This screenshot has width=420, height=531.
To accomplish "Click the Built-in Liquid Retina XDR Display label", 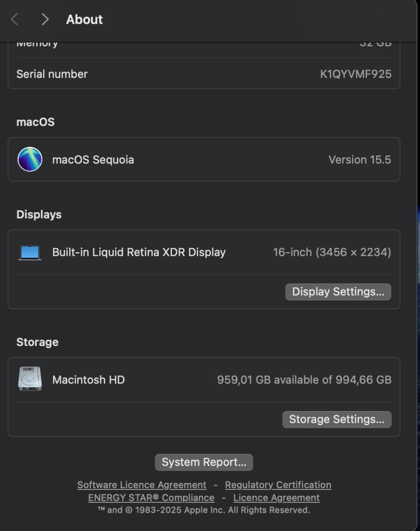I will click(x=139, y=252).
